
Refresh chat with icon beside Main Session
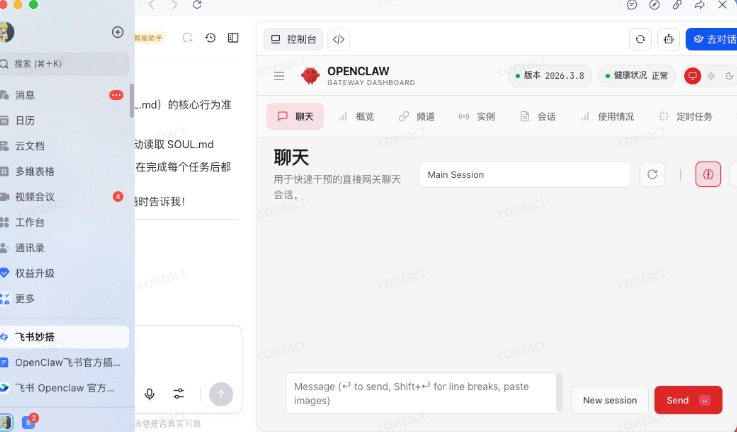pos(652,174)
